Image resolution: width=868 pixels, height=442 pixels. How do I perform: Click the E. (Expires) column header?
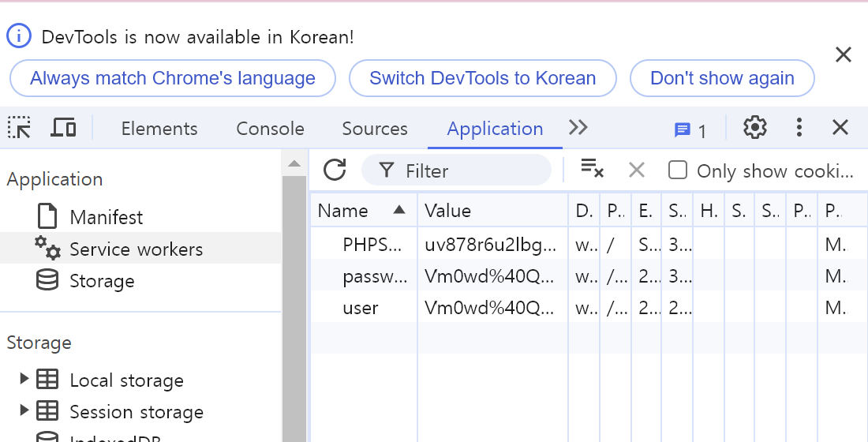coord(646,211)
